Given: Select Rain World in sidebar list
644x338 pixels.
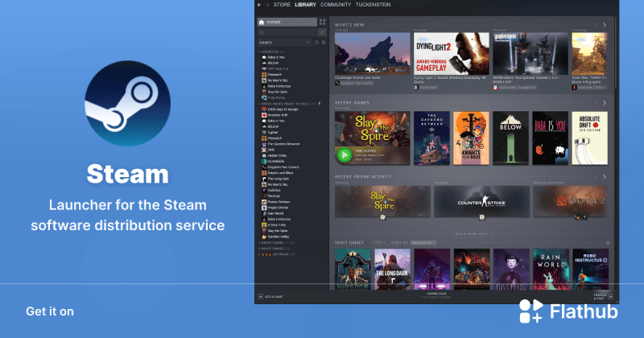Looking at the screenshot, I should 273,213.
